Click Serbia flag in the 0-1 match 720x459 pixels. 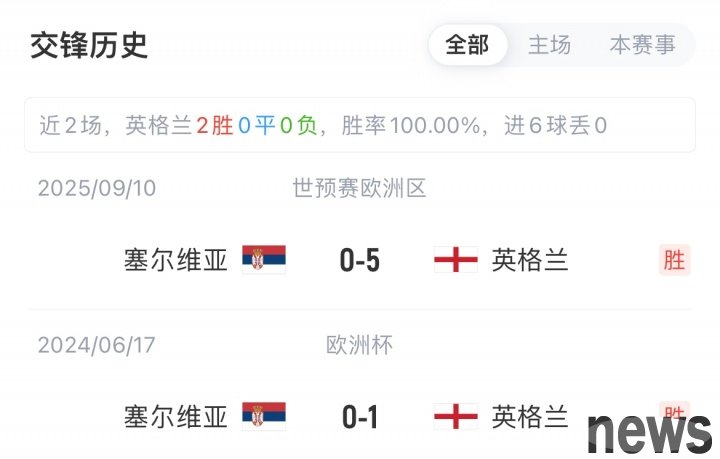tap(264, 416)
